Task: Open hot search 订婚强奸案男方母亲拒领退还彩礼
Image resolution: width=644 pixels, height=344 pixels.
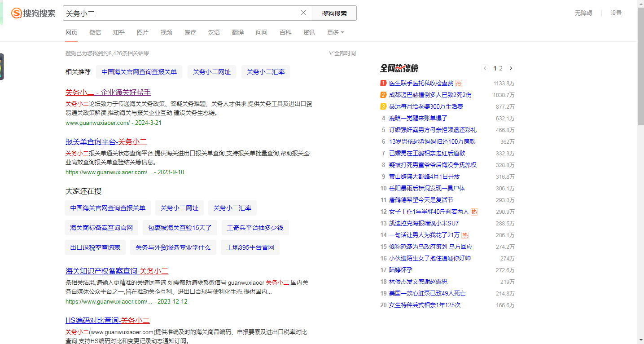Action: tap(433, 130)
